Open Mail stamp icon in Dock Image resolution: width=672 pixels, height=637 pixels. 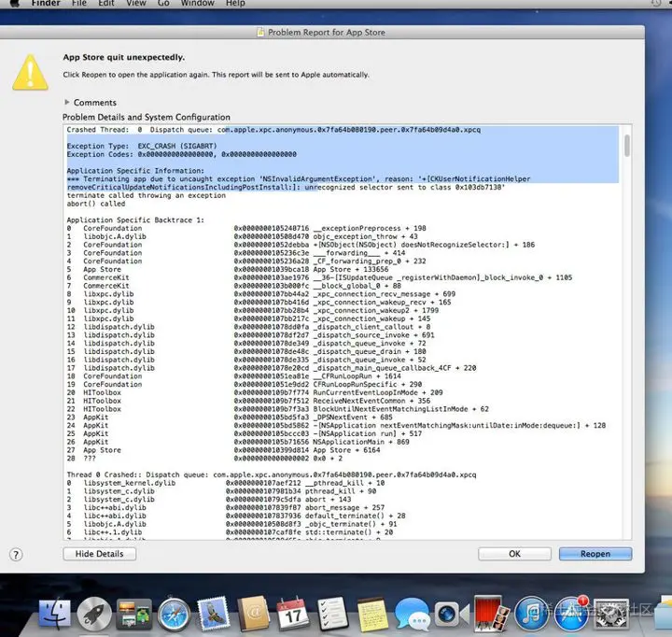213,614
